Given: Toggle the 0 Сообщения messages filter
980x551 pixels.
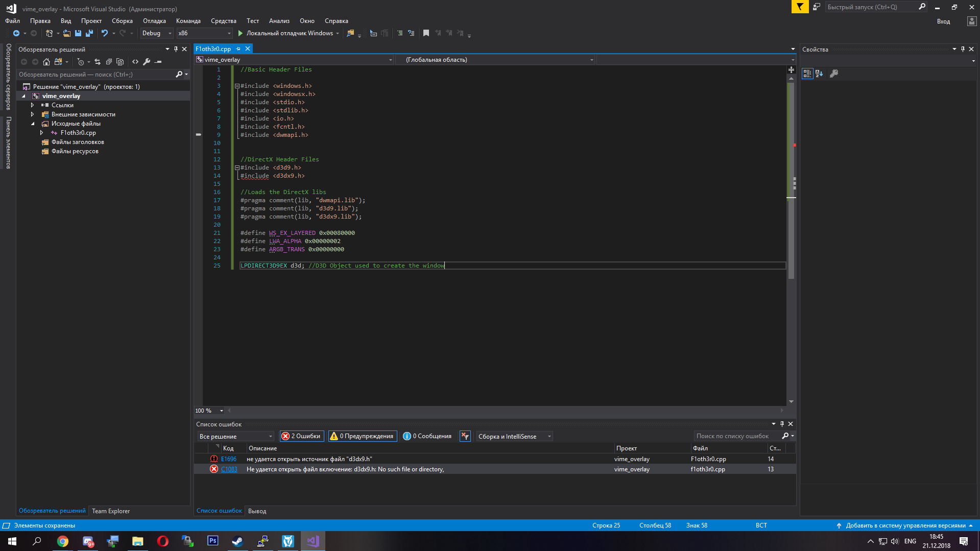Looking at the screenshot, I should click(427, 436).
